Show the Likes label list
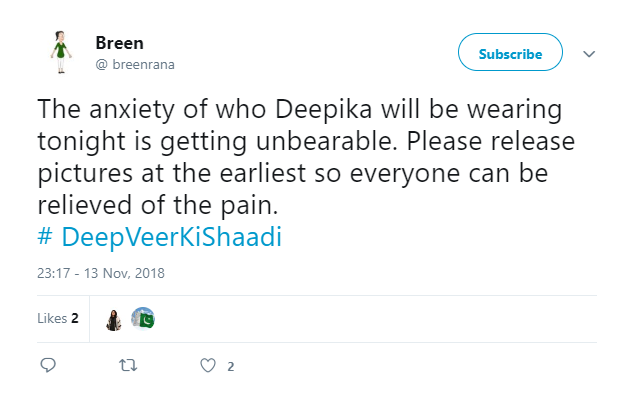The width and height of the screenshot is (635, 403). click(x=52, y=318)
